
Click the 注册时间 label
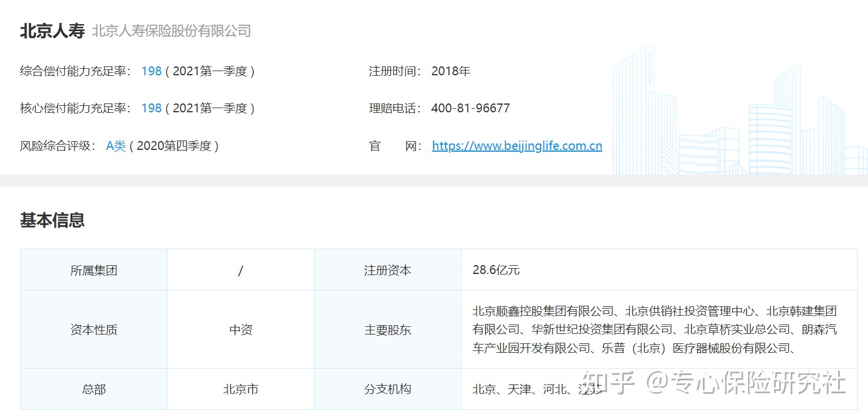[395, 71]
